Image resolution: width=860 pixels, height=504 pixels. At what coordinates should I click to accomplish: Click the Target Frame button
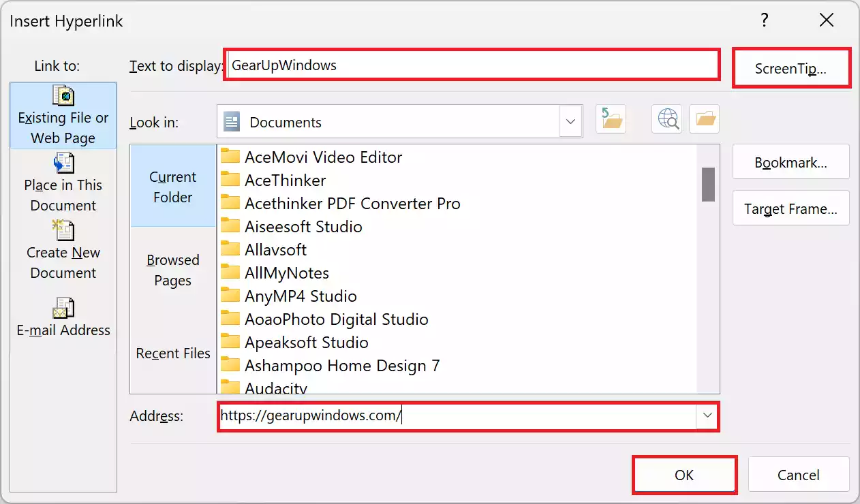791,208
